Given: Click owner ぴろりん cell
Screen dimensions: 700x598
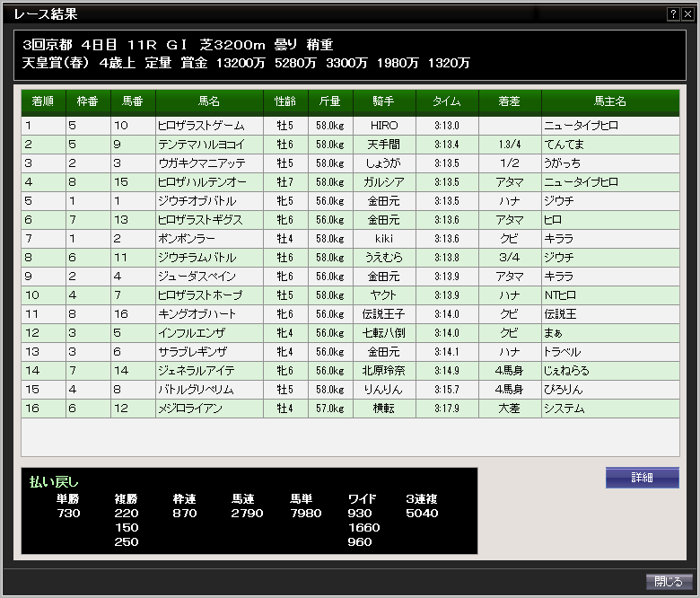Looking at the screenshot, I should pyautogui.click(x=610, y=390).
